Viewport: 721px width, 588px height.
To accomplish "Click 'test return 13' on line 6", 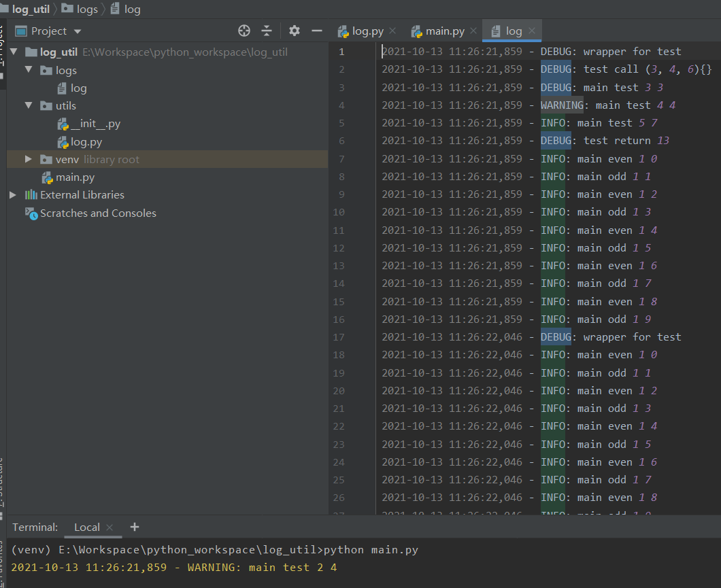I will [x=626, y=141].
